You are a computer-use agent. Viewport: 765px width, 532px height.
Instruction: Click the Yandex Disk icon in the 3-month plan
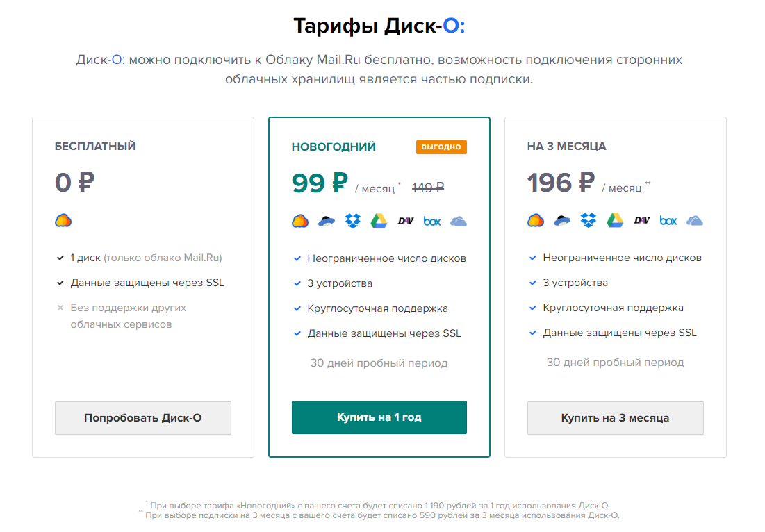click(562, 221)
